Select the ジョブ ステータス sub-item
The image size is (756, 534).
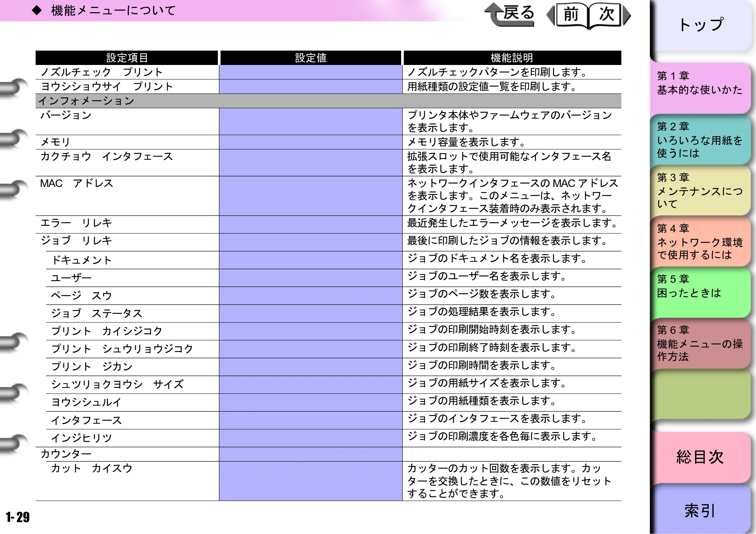pos(96,313)
